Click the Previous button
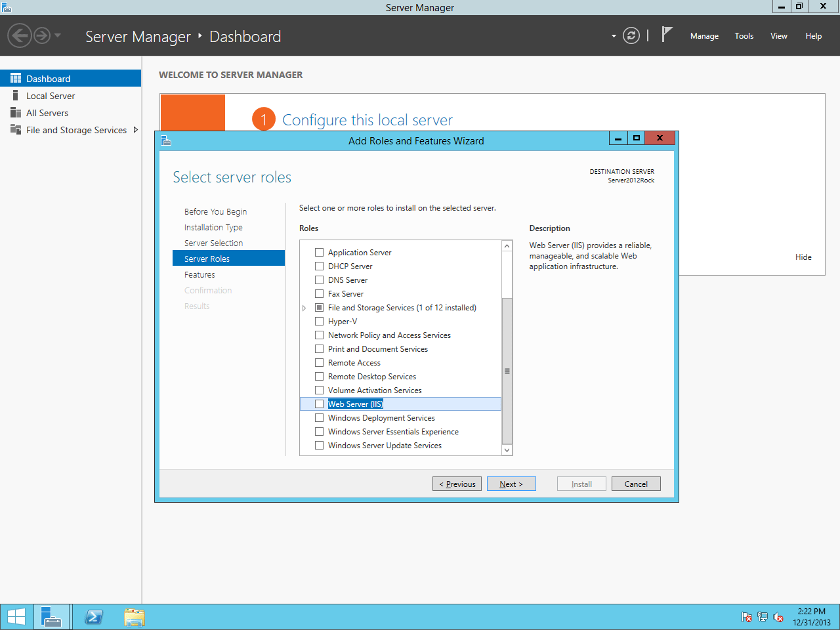This screenshot has width=840, height=630. point(457,484)
